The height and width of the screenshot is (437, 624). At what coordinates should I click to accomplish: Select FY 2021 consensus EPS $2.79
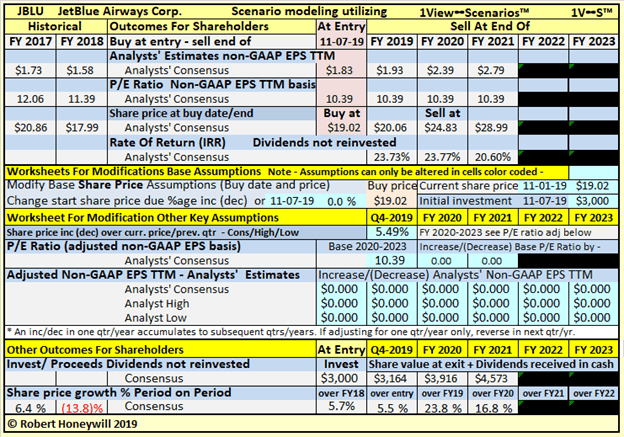point(491,70)
